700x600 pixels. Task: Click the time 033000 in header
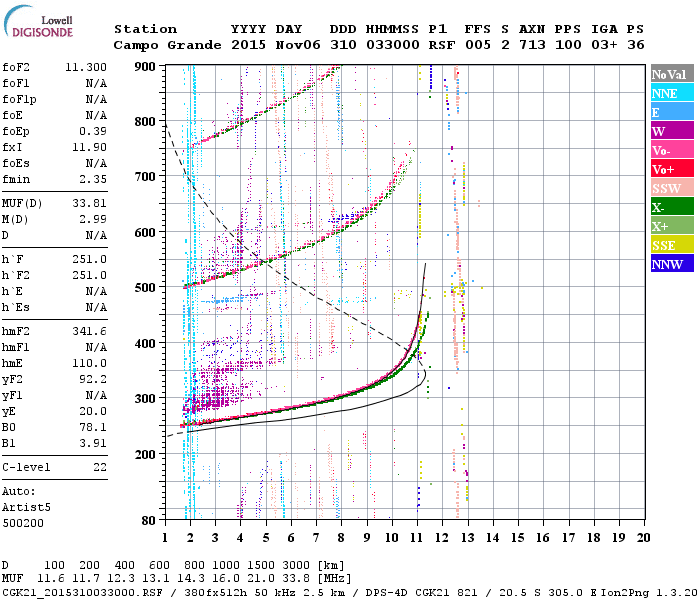click(393, 45)
